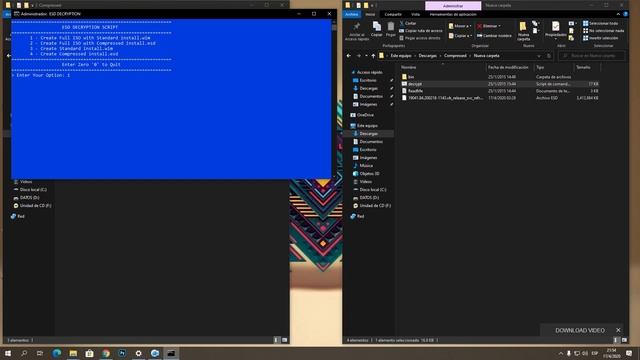This screenshot has height=360, width=640.
Task: Open the Archivo tab in right Explorer
Action: point(351,14)
